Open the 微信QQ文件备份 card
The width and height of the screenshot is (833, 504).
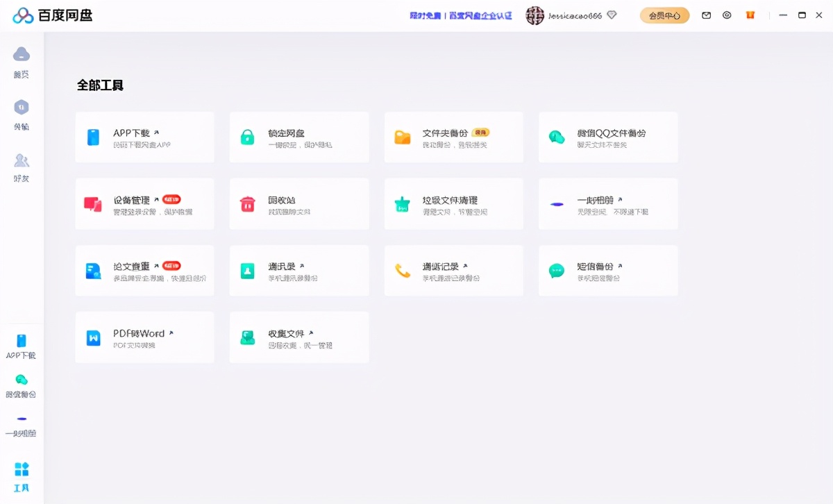(x=608, y=137)
